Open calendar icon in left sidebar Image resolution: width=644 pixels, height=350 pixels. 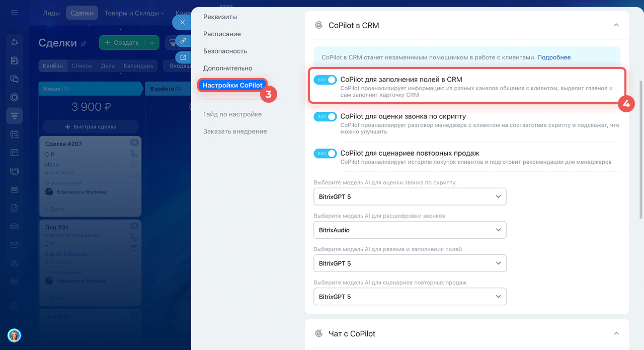[14, 152]
